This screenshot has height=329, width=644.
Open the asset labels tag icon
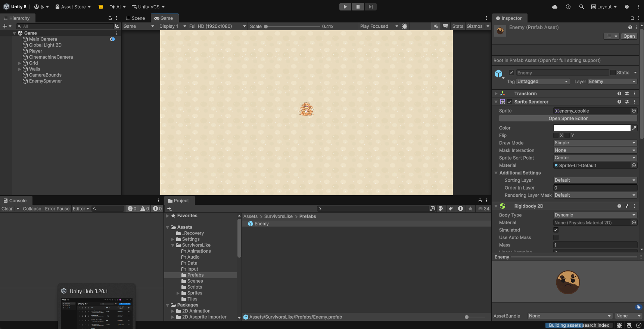638,307
